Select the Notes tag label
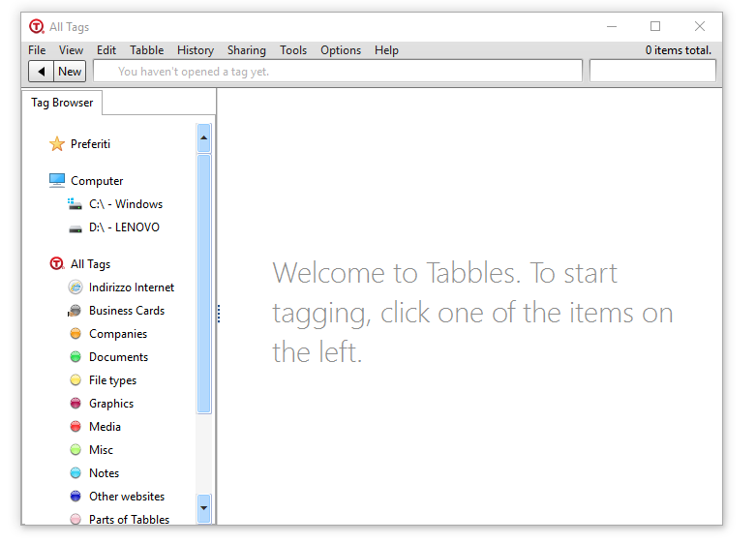 tap(104, 472)
